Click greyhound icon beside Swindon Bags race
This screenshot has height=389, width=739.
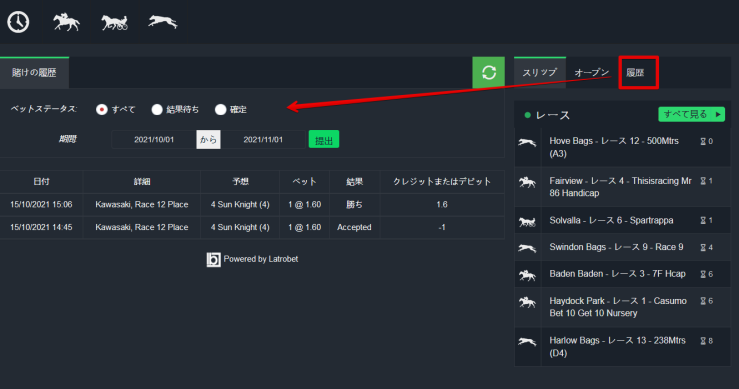point(527,248)
